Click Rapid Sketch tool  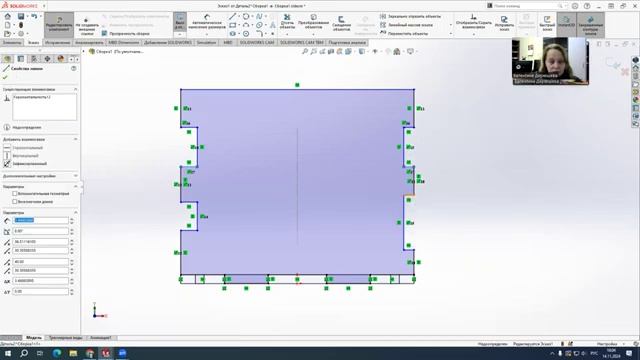pyautogui.click(x=547, y=24)
